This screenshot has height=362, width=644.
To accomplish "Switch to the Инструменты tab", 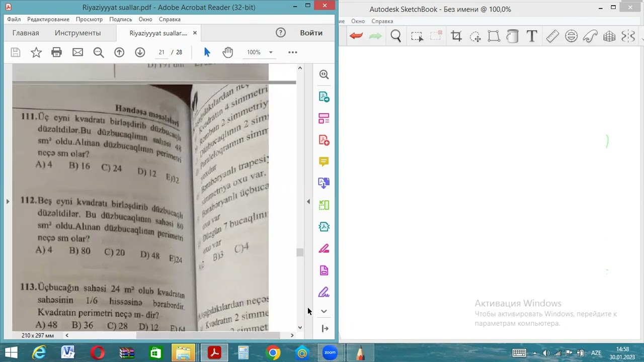I will pos(77,33).
